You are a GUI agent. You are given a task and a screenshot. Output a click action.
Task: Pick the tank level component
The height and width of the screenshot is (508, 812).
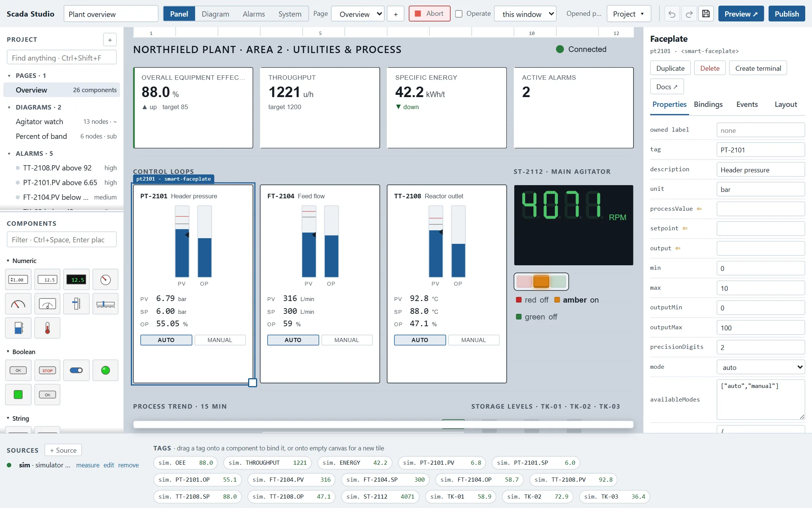click(18, 328)
